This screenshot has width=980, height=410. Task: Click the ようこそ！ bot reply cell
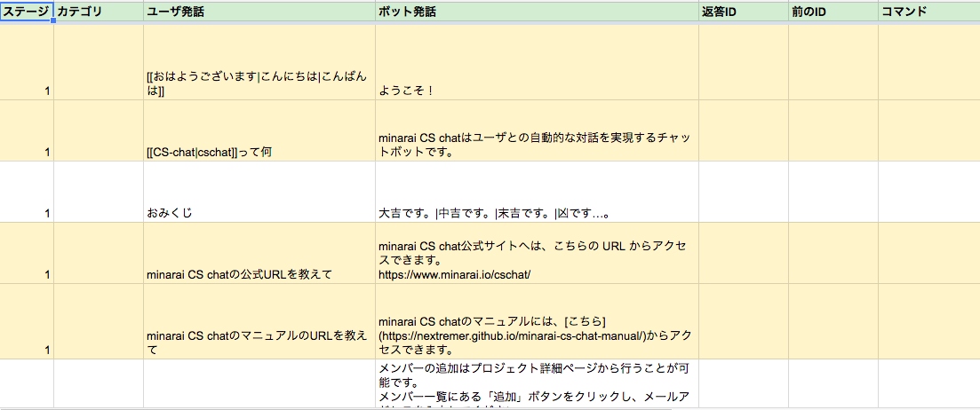(x=537, y=62)
